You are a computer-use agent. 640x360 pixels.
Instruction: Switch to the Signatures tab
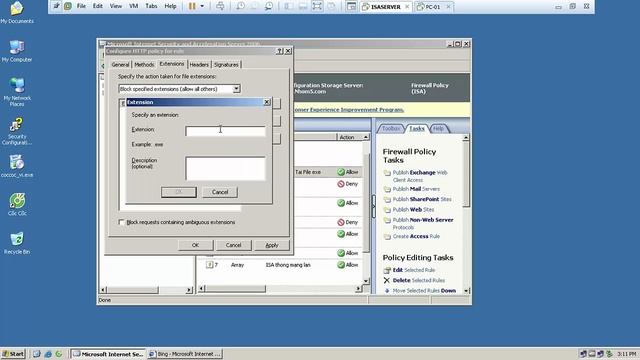[226, 64]
